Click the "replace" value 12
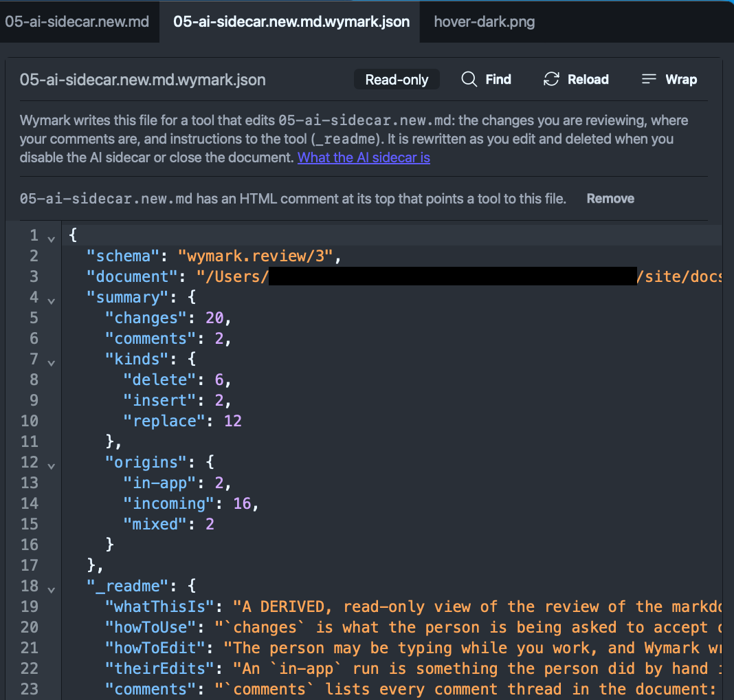734x700 pixels. tap(233, 421)
